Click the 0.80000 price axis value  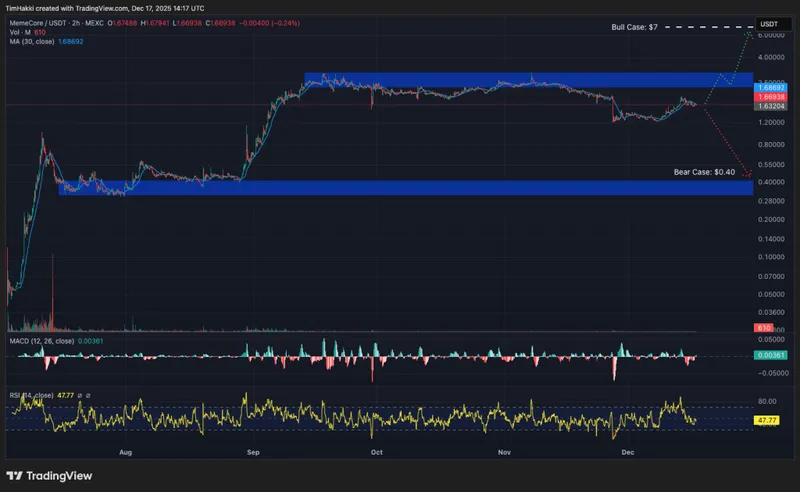click(x=771, y=144)
